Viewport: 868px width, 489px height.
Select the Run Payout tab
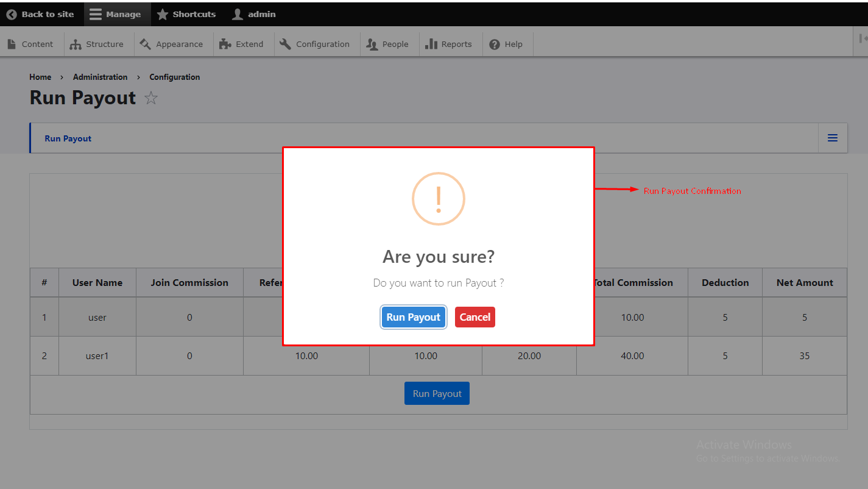point(68,138)
